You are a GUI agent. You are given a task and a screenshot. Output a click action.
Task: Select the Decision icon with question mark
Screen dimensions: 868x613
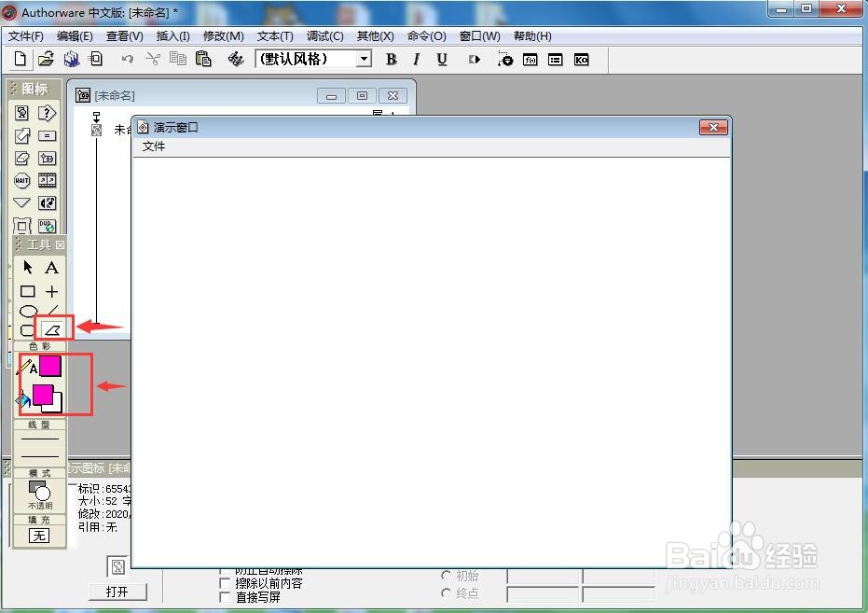(47, 113)
